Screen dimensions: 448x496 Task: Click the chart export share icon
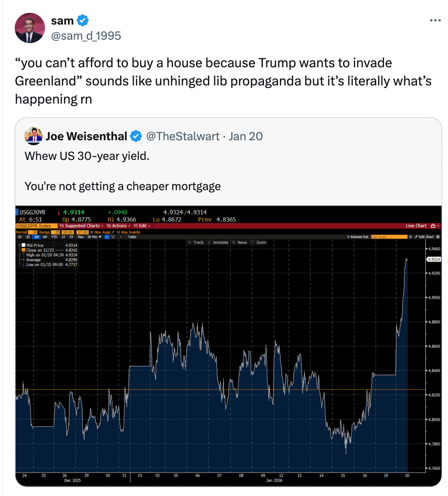click(433, 226)
